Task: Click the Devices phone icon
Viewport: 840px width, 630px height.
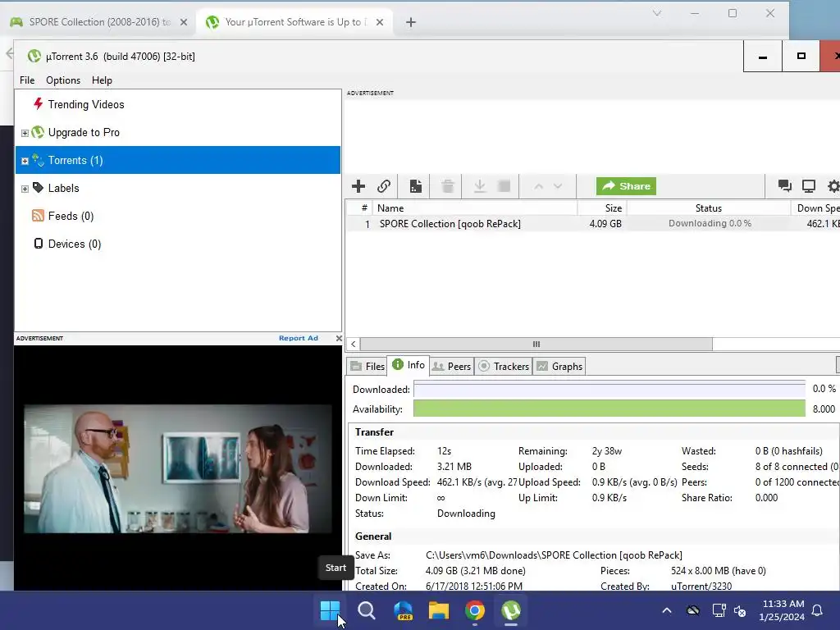Action: click(x=38, y=244)
